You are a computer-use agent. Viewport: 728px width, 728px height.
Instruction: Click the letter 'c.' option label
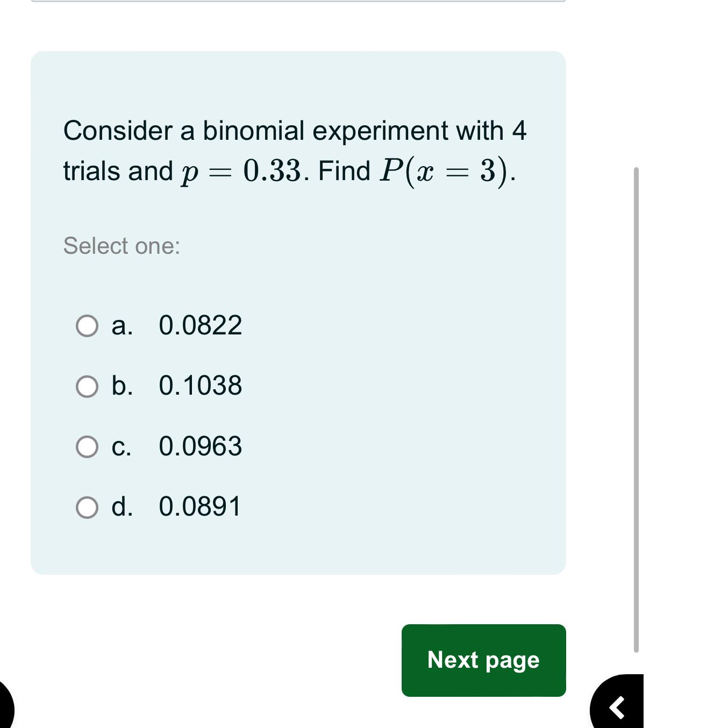pyautogui.click(x=122, y=447)
